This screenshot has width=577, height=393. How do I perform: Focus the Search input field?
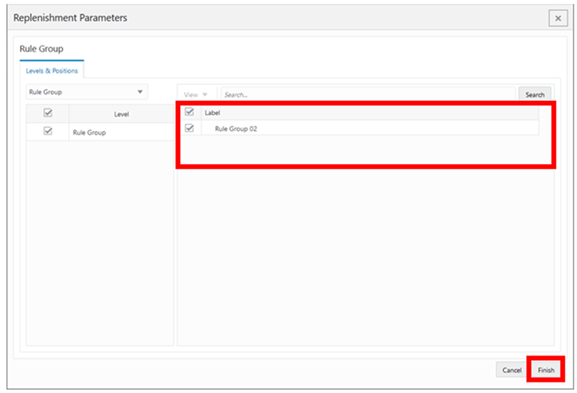(368, 95)
